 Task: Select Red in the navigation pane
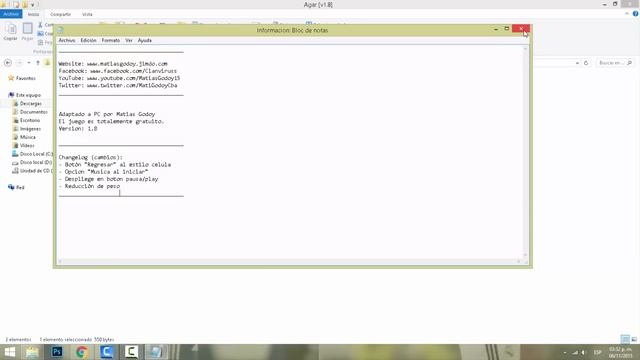[20, 187]
